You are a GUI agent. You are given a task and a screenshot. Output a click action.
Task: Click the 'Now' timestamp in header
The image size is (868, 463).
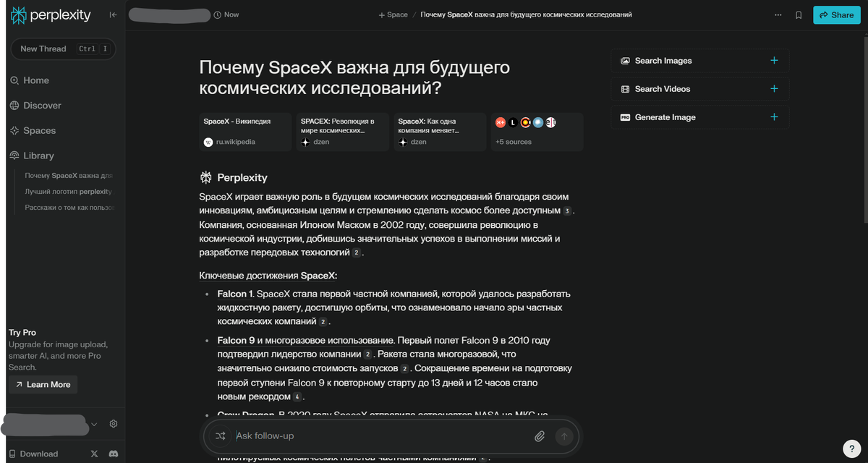[226, 14]
